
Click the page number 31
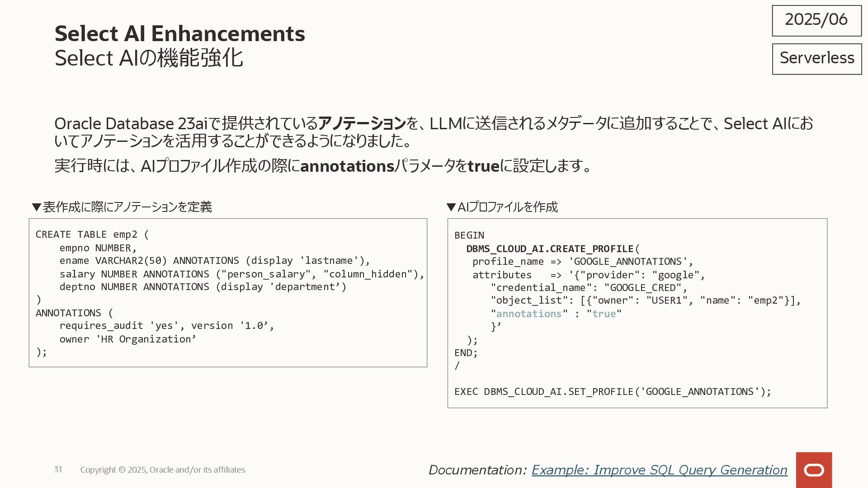[x=58, y=469]
